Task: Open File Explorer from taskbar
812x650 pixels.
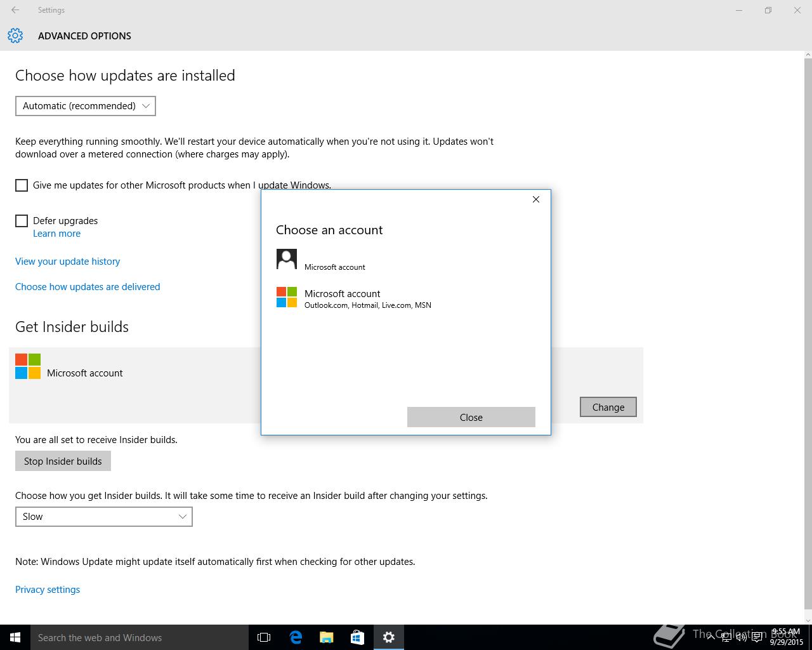Action: (x=327, y=637)
